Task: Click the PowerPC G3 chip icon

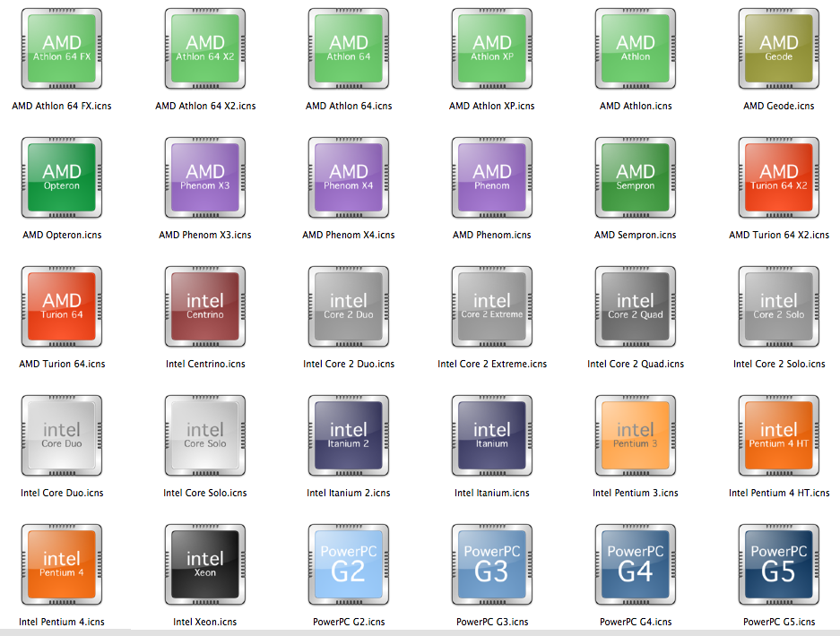Action: pos(492,565)
